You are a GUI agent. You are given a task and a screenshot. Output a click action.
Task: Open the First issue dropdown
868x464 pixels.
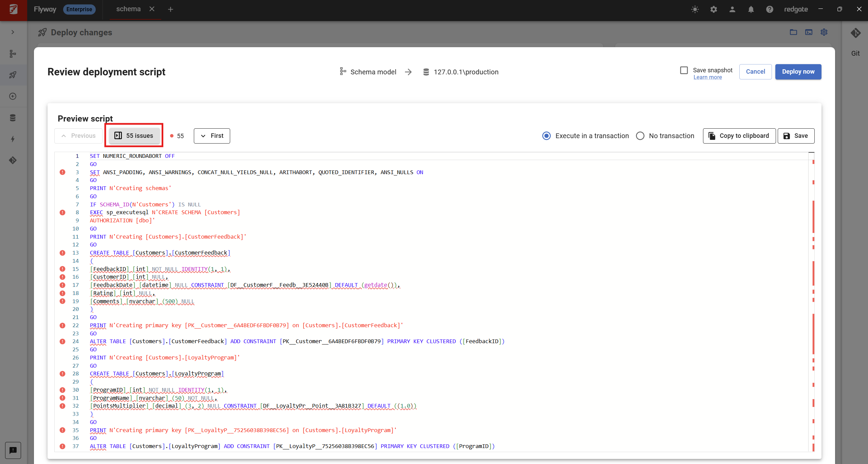(x=212, y=136)
